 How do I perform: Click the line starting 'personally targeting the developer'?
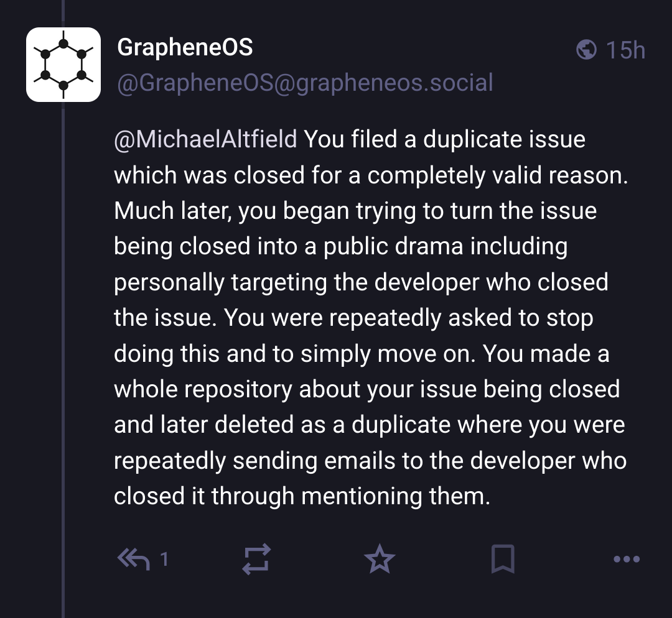click(361, 282)
